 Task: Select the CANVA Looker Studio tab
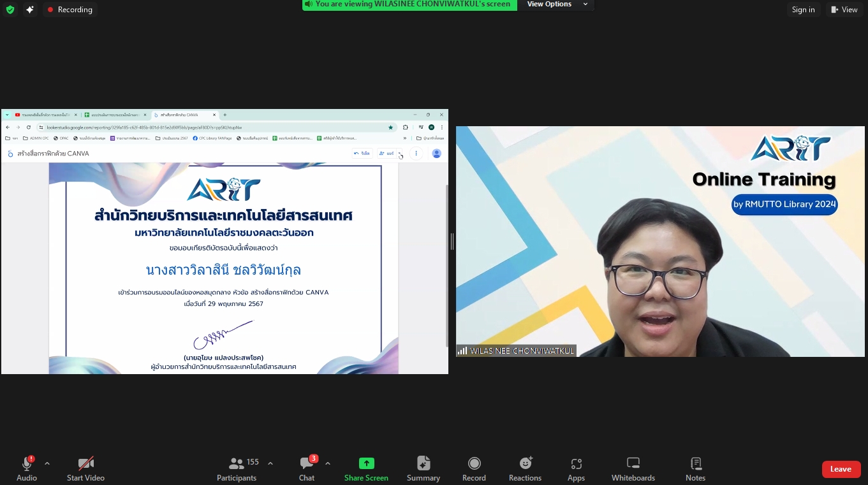pyautogui.click(x=184, y=115)
